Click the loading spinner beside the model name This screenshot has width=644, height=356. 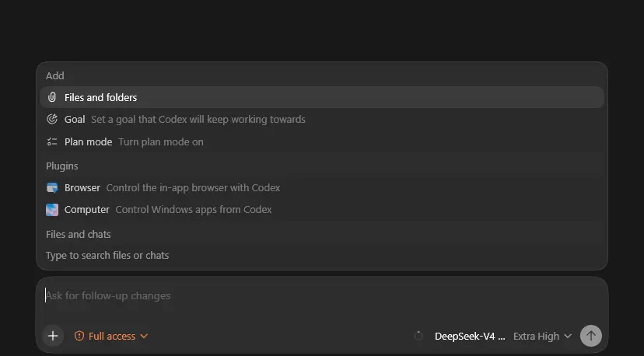(x=418, y=336)
